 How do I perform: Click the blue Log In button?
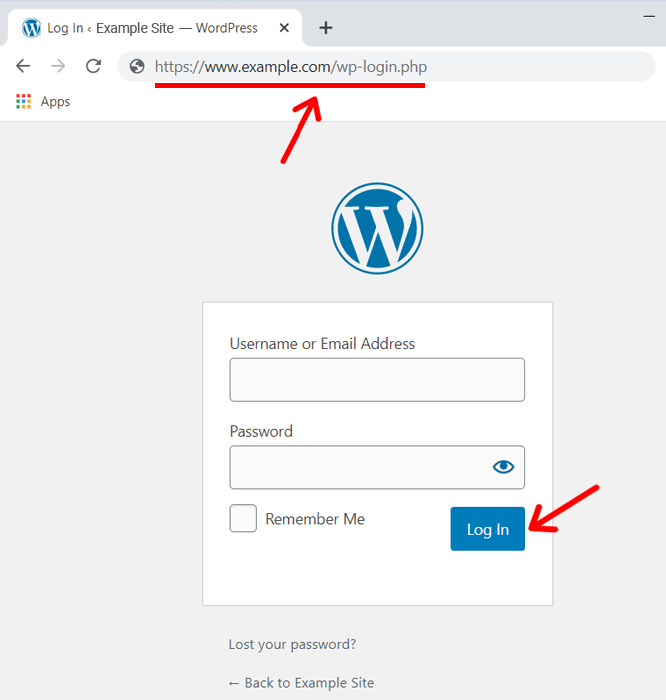(487, 529)
